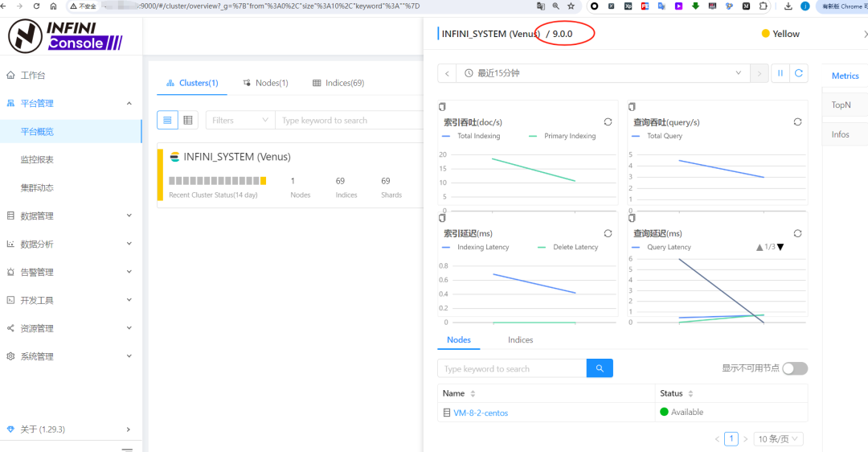Toggle Indexing Latency legend series
Screen dimensions: 868x452
click(x=476, y=247)
